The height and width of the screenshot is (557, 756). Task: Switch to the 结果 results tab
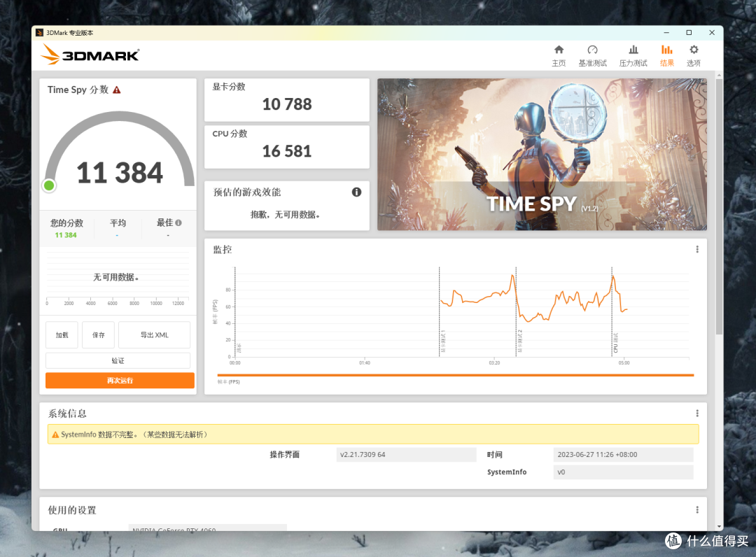click(667, 55)
